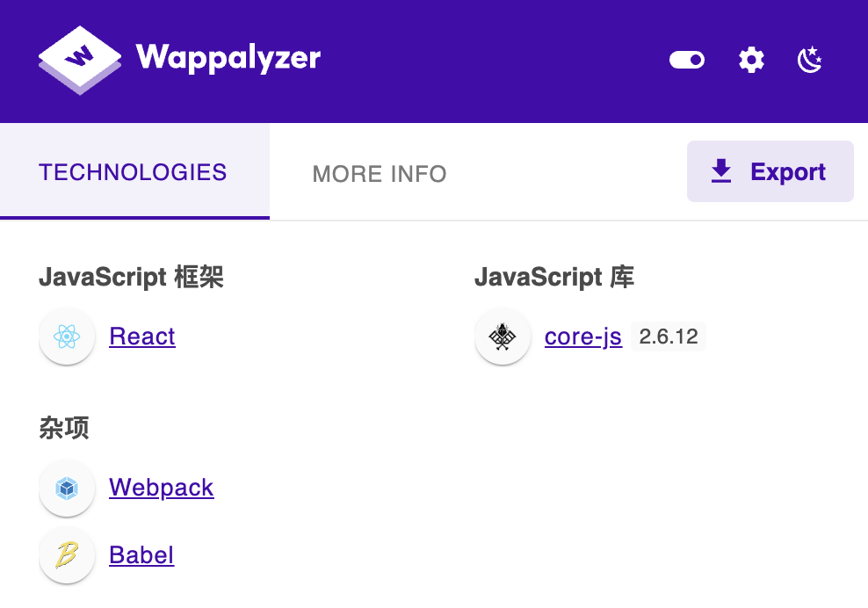Click the 2.6.12 version badge
Image resolution: width=868 pixels, height=608 pixels.
(x=669, y=337)
